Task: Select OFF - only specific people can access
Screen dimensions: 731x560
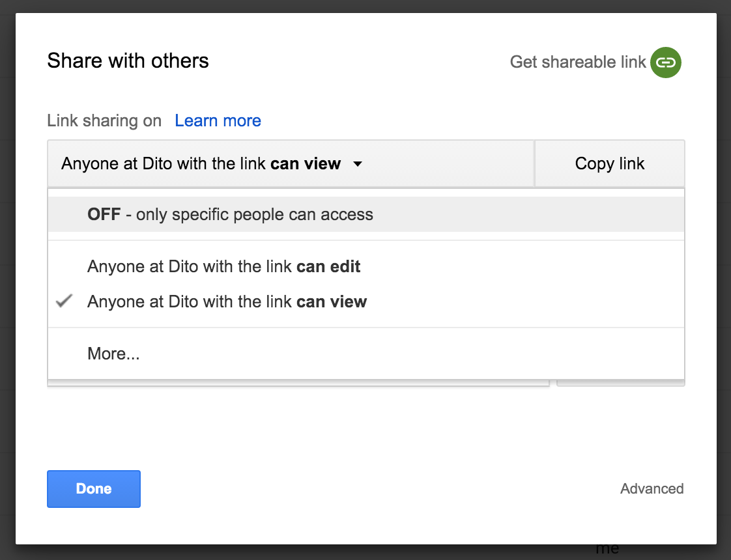Action: [x=230, y=215]
